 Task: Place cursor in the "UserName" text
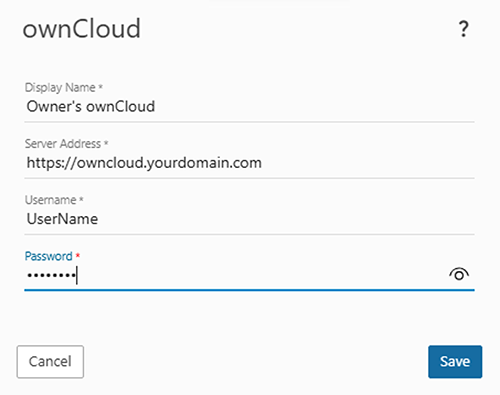pos(62,219)
